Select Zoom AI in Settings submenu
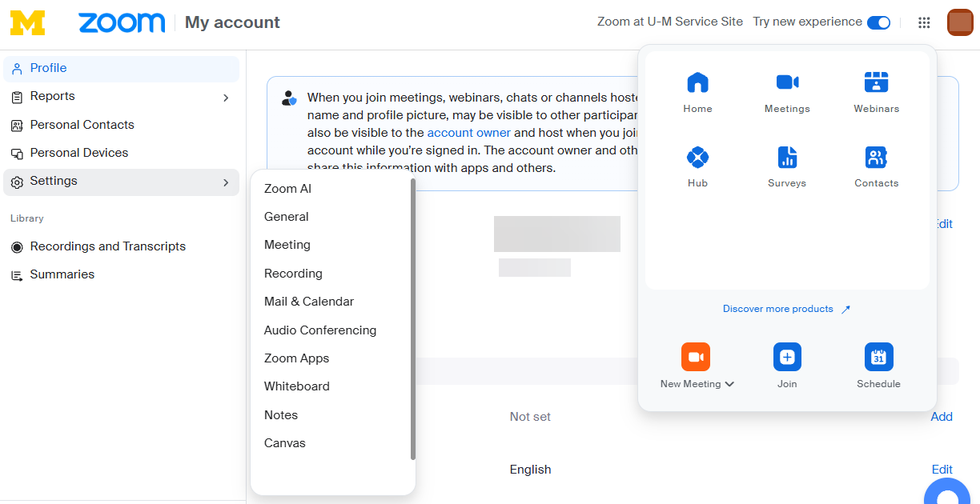 coord(287,189)
